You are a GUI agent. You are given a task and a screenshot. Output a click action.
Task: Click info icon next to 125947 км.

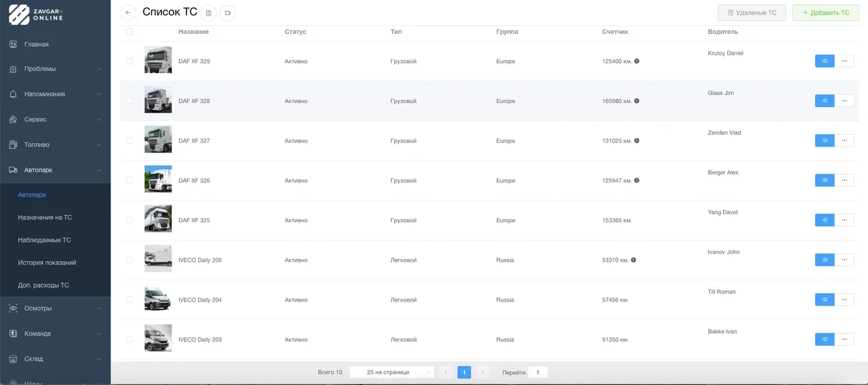[637, 180]
